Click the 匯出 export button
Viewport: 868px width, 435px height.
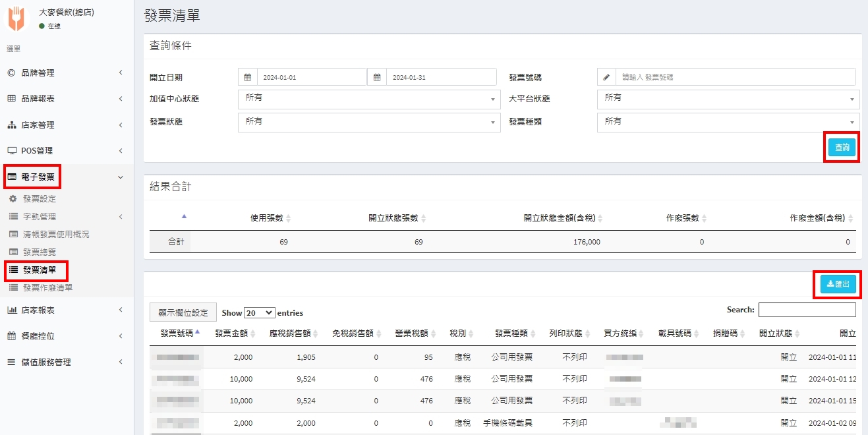(838, 284)
